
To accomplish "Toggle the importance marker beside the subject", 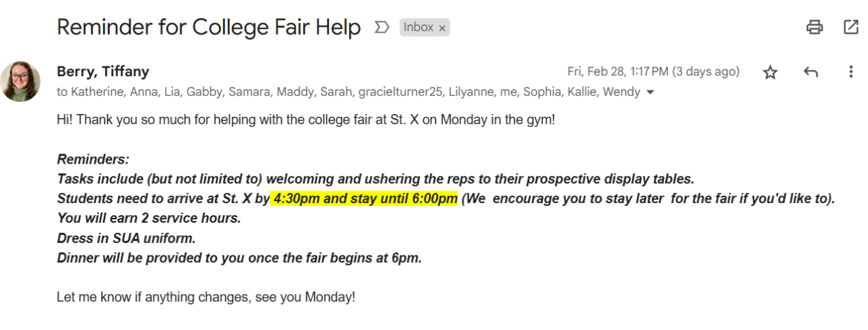I will coord(382,28).
